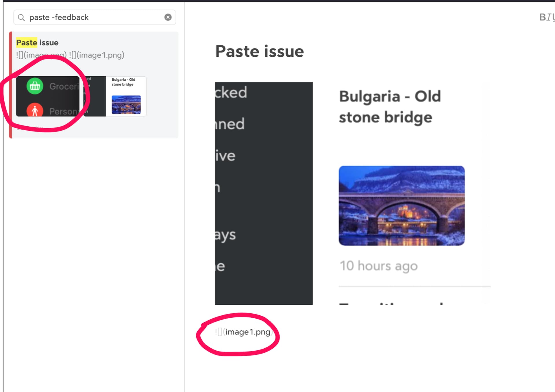Click the red selection bar beside the note

click(10, 85)
